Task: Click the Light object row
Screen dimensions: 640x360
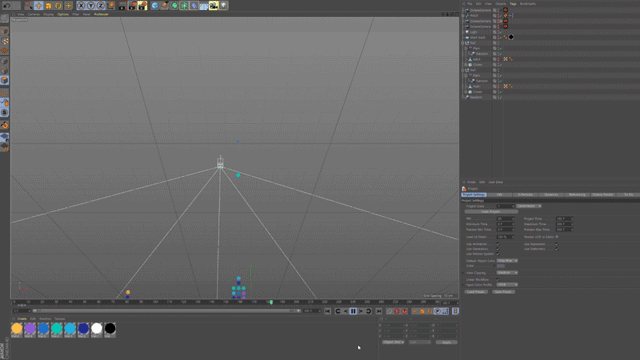Action: click(473, 32)
